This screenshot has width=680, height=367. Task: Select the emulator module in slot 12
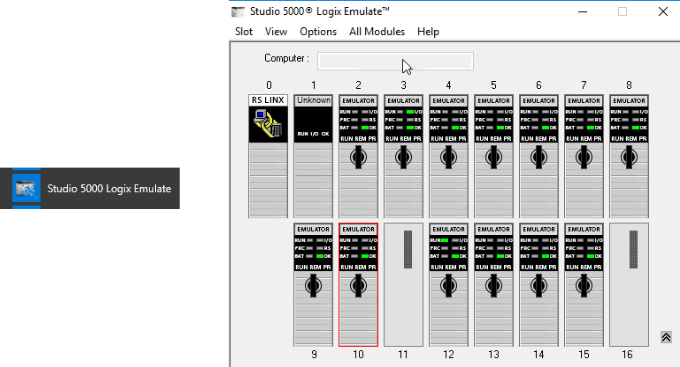tap(448, 285)
